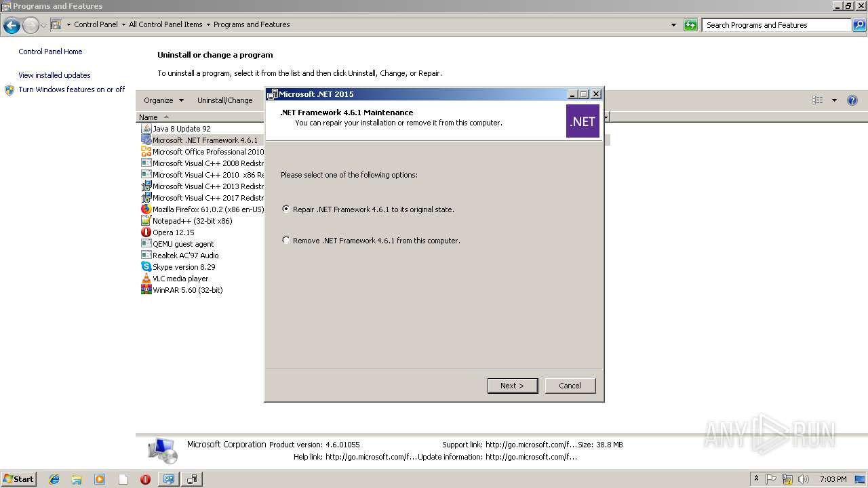Select 'Realtek AC'97 Audio' list entry
The width and height of the screenshot is (868, 488).
tap(186, 256)
